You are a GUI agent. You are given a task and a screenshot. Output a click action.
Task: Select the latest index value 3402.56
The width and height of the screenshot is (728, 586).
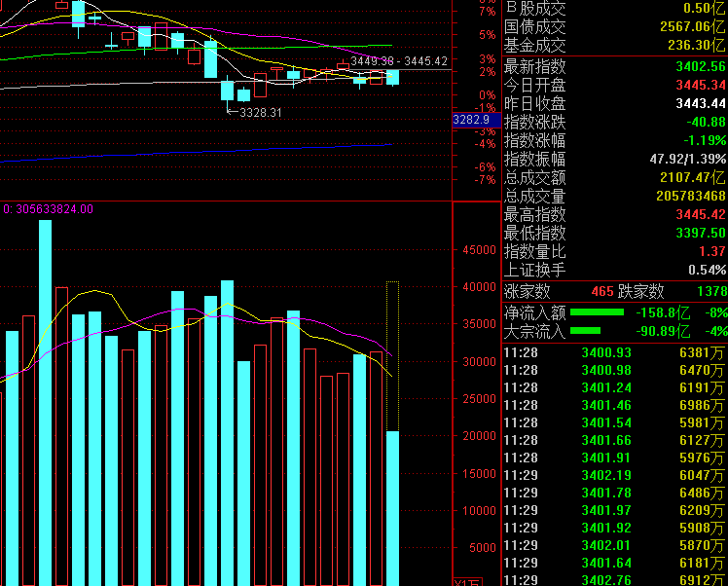[x=700, y=66]
